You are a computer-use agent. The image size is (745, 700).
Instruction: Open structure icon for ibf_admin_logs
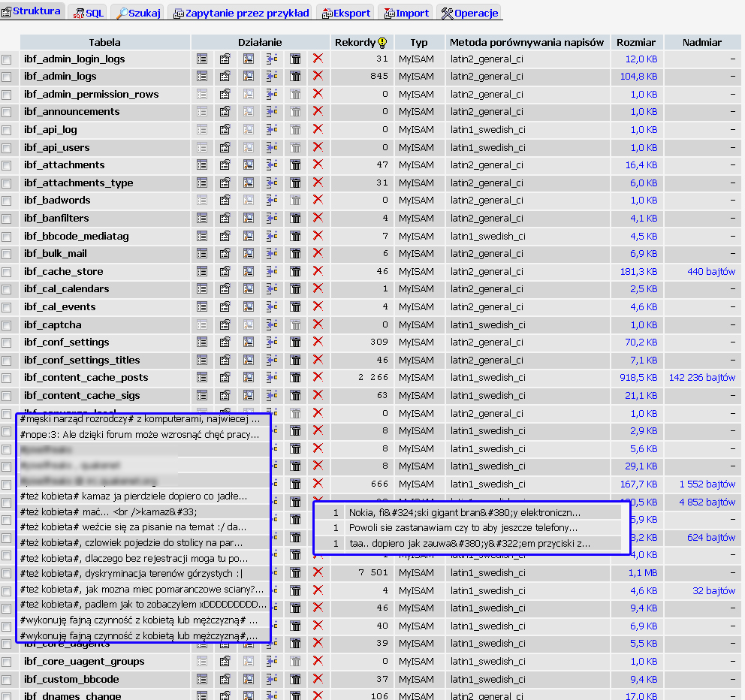(225, 76)
